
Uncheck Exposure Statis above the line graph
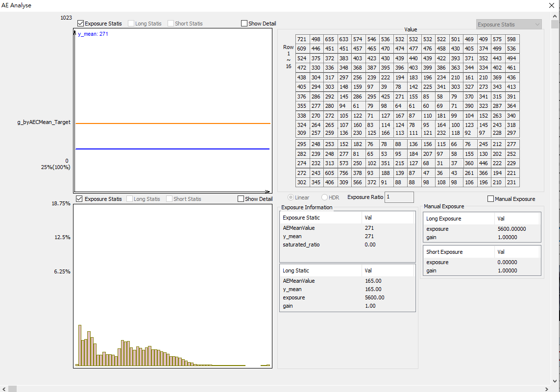(80, 24)
